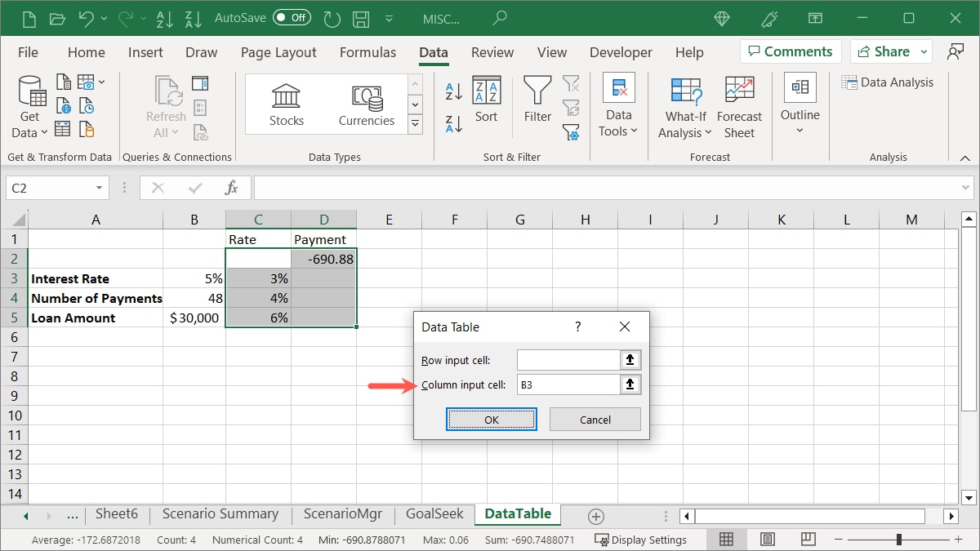Open the Get Data dropdown
This screenshot has height=551, width=980.
[29, 107]
